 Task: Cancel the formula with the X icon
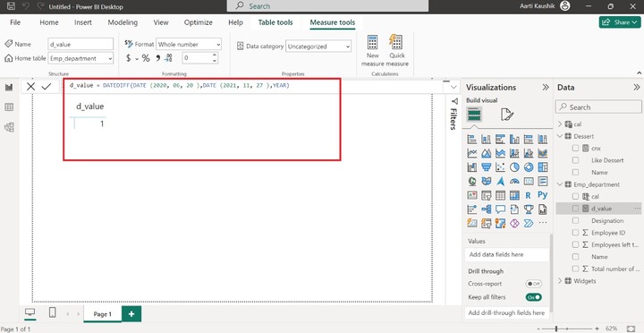tap(30, 86)
